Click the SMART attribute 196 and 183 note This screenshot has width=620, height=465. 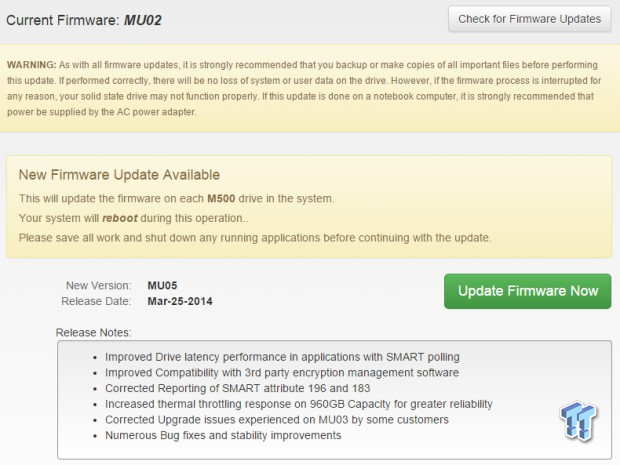238,388
